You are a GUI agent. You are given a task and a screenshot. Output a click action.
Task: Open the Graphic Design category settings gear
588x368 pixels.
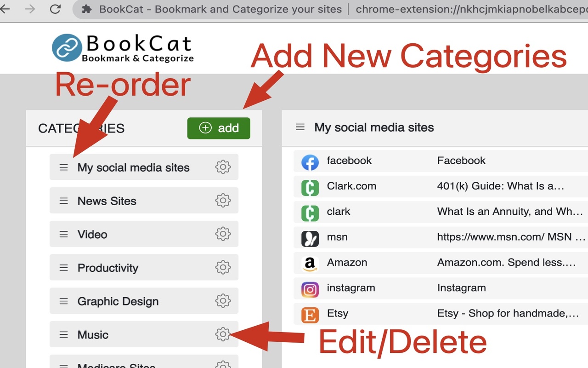click(223, 301)
